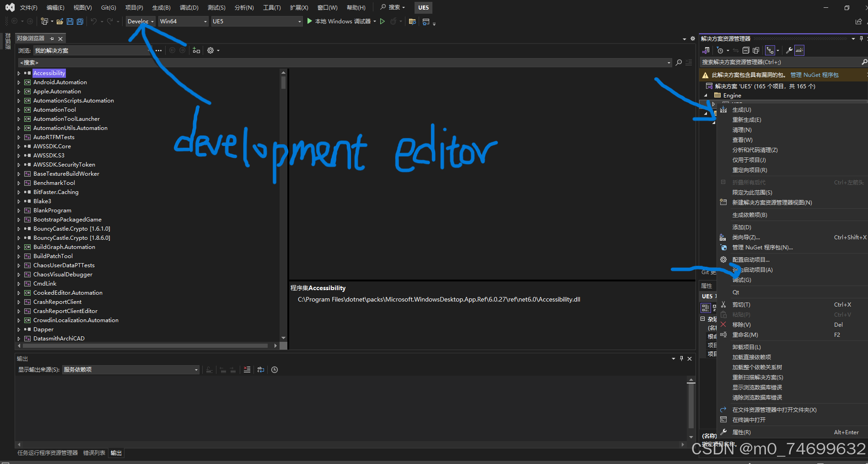Open Object Browser settings gear
Image resolution: width=868 pixels, height=464 pixels.
(x=210, y=50)
